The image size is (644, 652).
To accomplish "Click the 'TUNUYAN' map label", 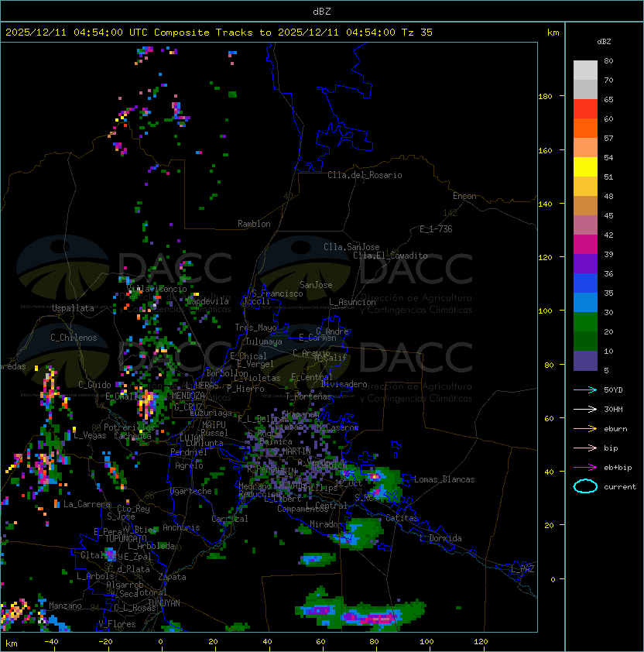I will (x=164, y=603).
